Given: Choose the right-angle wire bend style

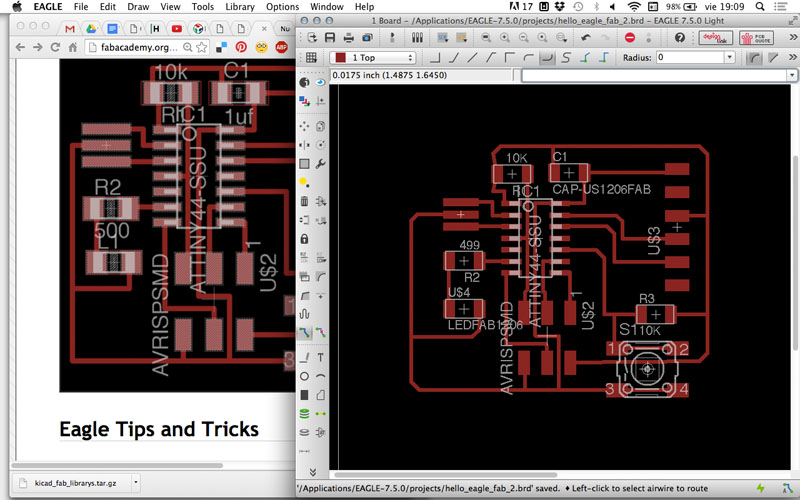Looking at the screenshot, I should click(435, 58).
